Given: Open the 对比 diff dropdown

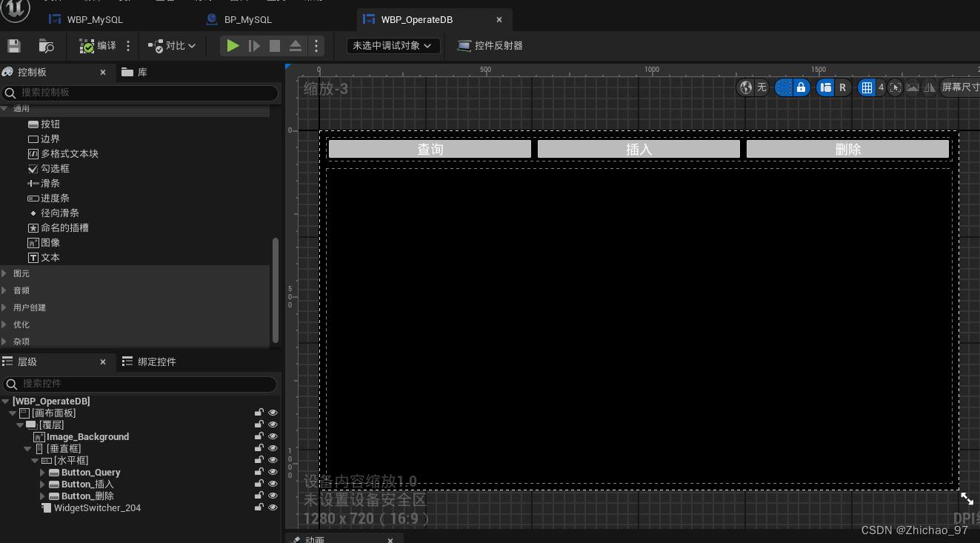Looking at the screenshot, I should (172, 45).
